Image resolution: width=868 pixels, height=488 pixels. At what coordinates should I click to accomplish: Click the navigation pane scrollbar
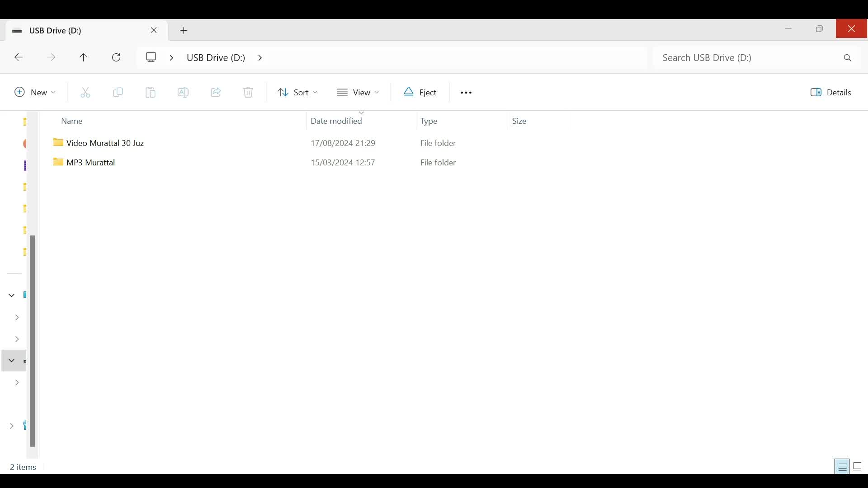click(x=33, y=341)
